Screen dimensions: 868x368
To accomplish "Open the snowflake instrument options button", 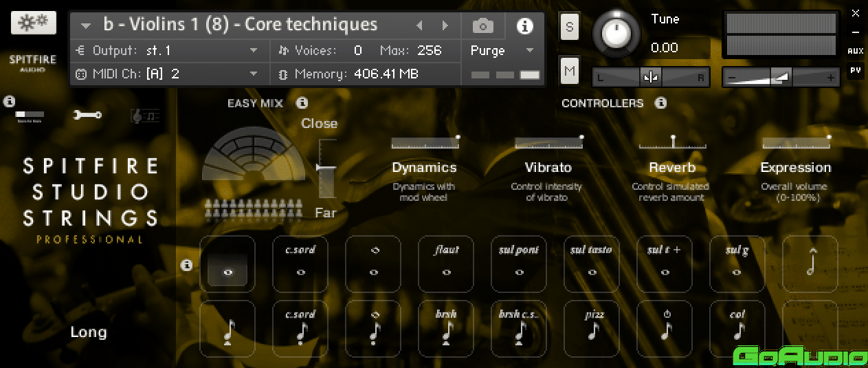I will 34,23.
